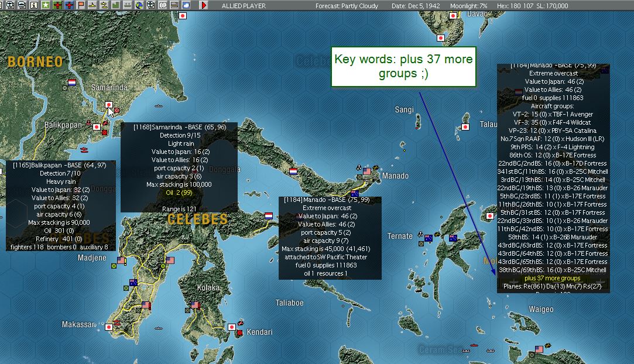Select the Japanese base marker at Balikpapan
Image resolution: width=634 pixels, height=364 pixels.
(x=96, y=127)
